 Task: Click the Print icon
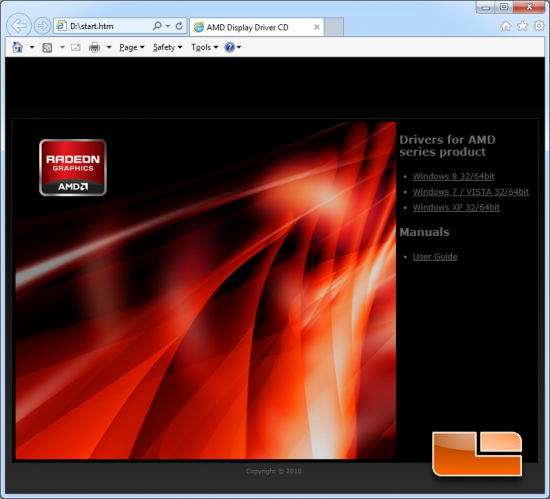[94, 47]
